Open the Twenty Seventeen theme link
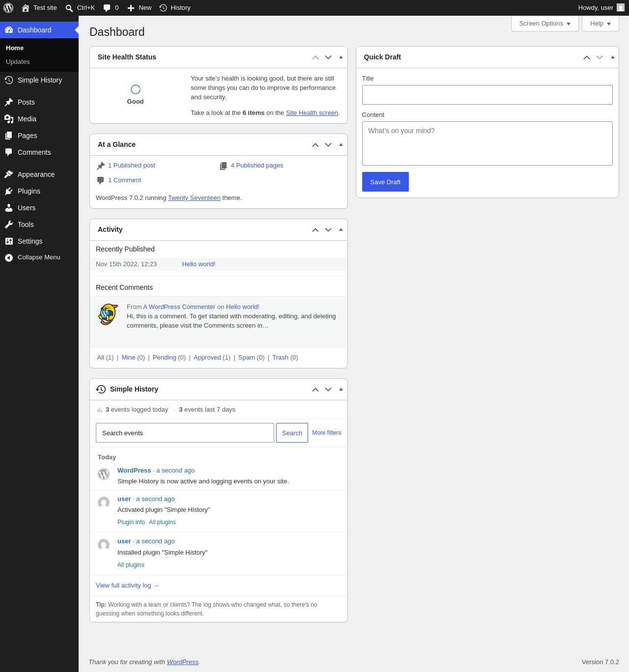The height and width of the screenshot is (672, 629). point(194,198)
